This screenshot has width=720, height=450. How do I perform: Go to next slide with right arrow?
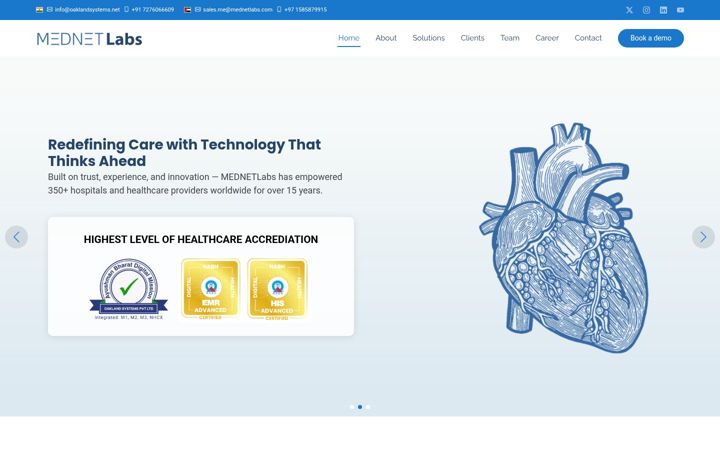[703, 237]
